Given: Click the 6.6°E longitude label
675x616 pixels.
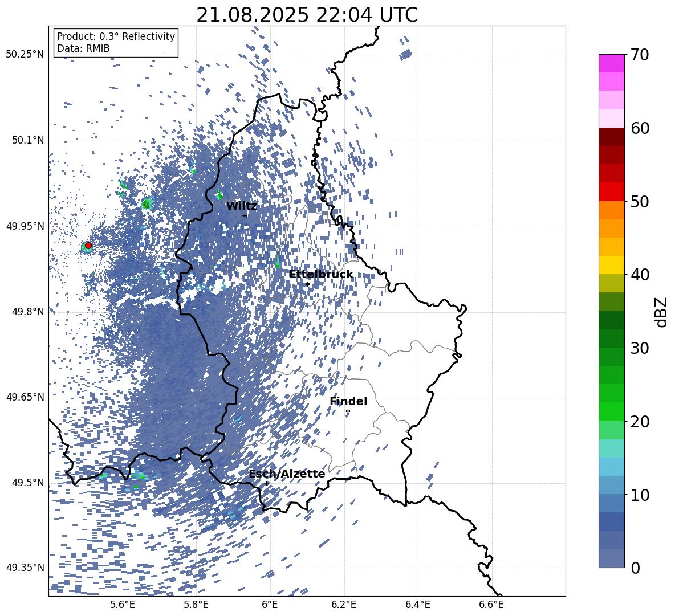Looking at the screenshot, I should point(491,605).
